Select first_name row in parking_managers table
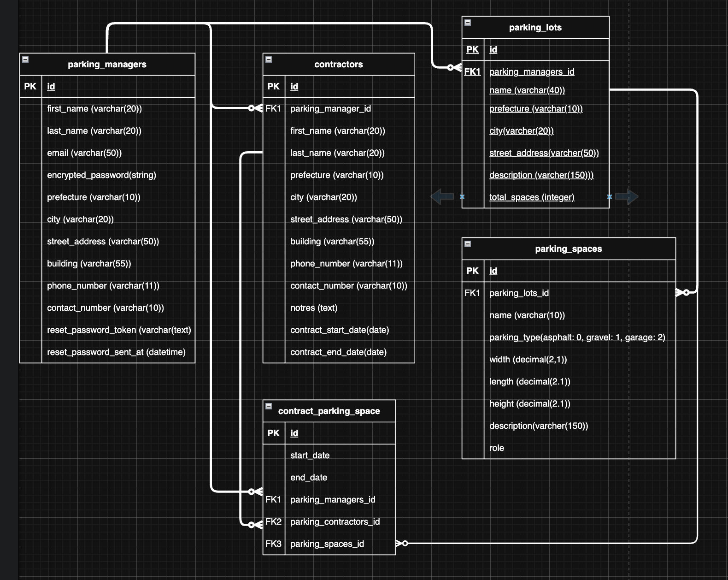The height and width of the screenshot is (580, 728). 107,109
